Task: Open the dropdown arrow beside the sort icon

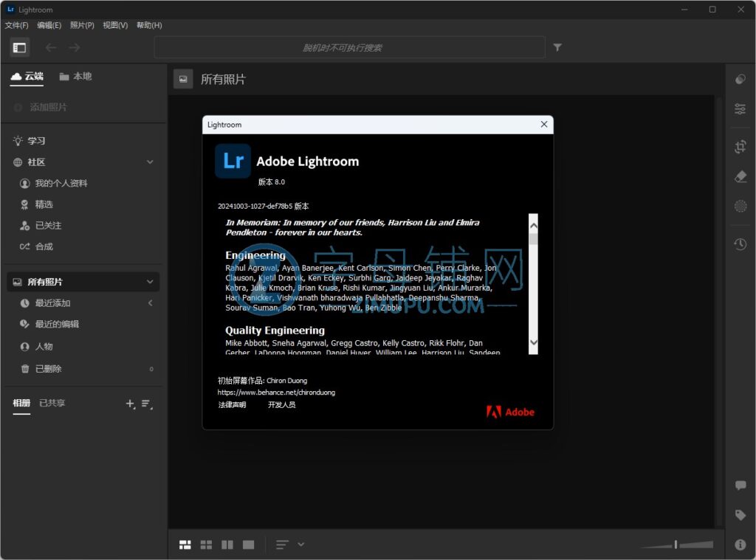Action: [301, 545]
